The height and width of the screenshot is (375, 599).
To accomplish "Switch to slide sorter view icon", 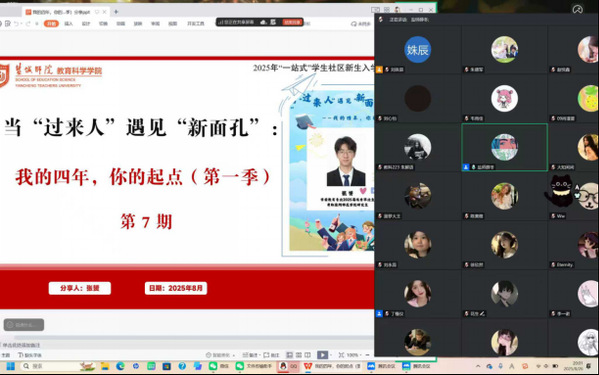I will [299, 355].
